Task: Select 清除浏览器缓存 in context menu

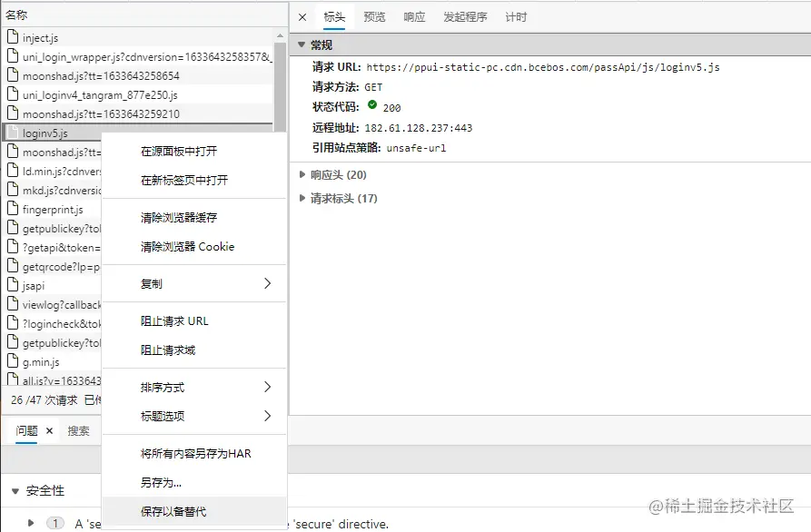Action: [194, 218]
